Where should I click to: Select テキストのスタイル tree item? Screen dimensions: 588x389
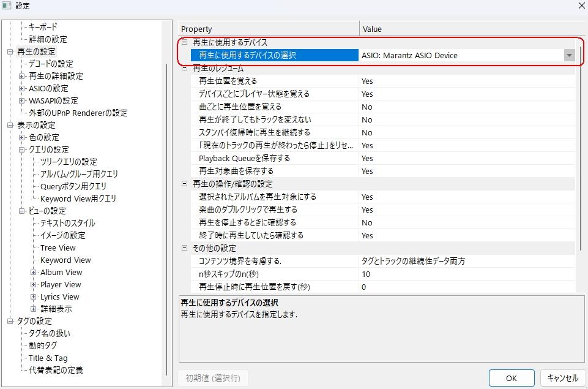point(68,223)
